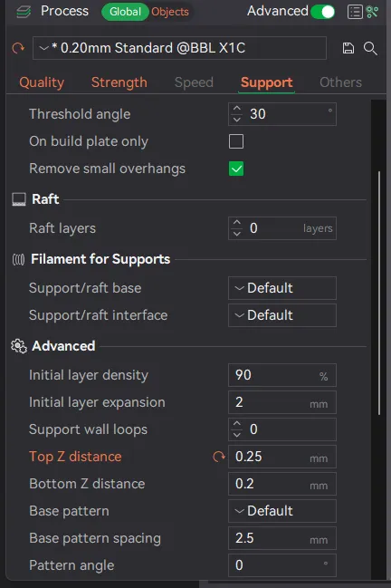Viewport: 391px width, 588px height.
Task: Select the Objects mode button
Action: pos(170,12)
